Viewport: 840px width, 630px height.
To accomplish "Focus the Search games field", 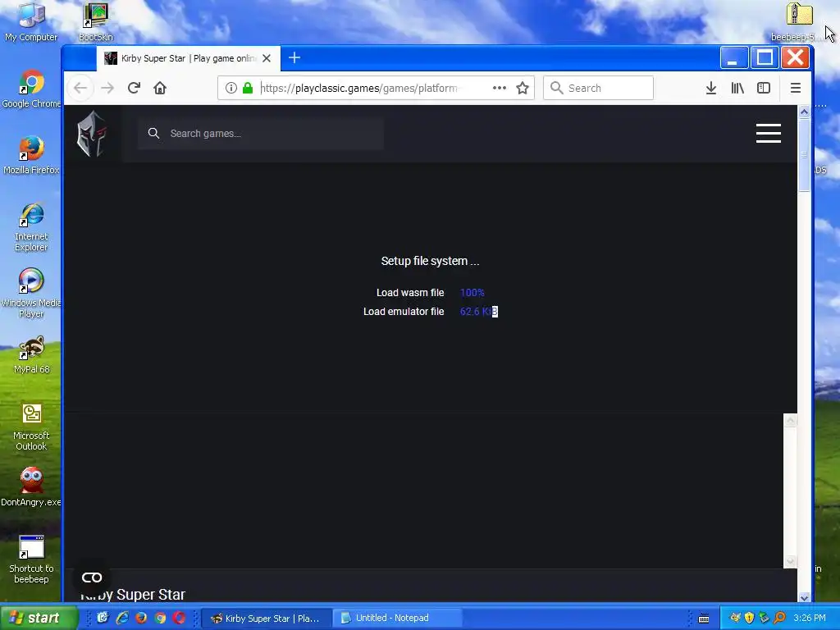I will 261,134.
